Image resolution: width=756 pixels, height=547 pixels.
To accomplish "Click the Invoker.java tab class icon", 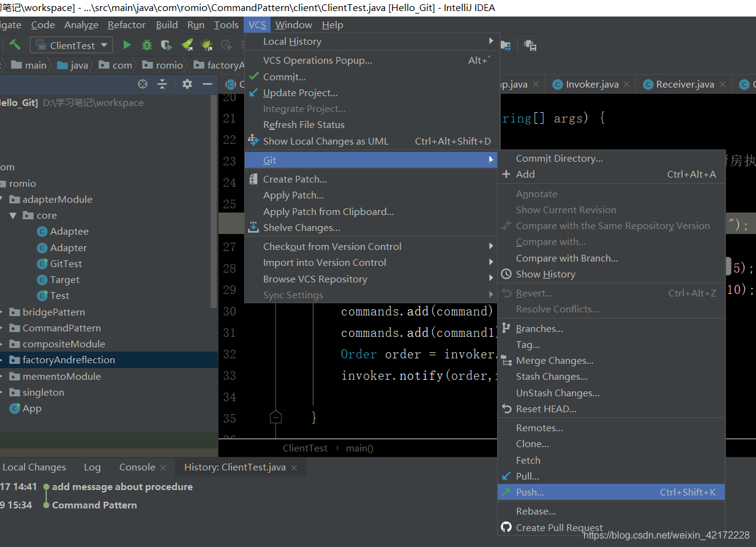I will point(557,85).
